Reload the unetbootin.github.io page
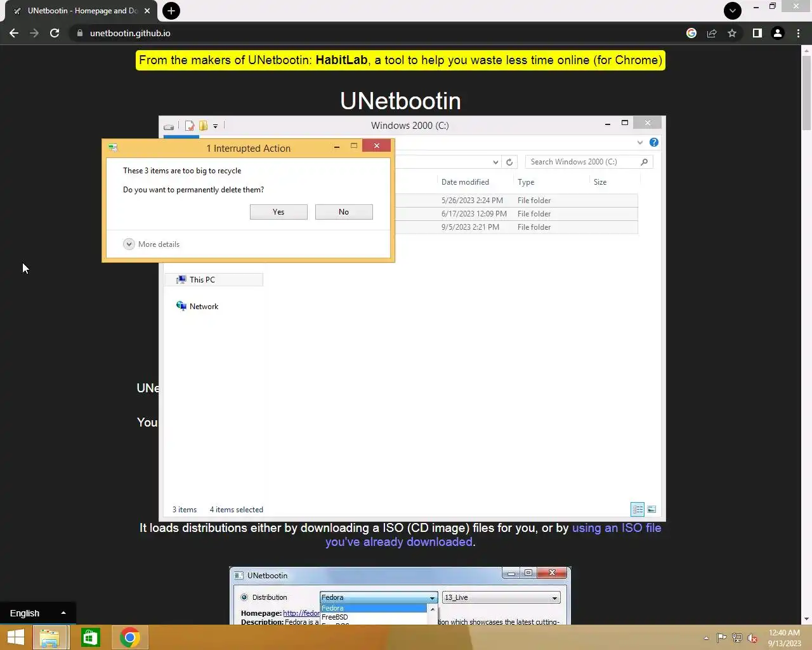The width and height of the screenshot is (812, 650). coord(55,33)
